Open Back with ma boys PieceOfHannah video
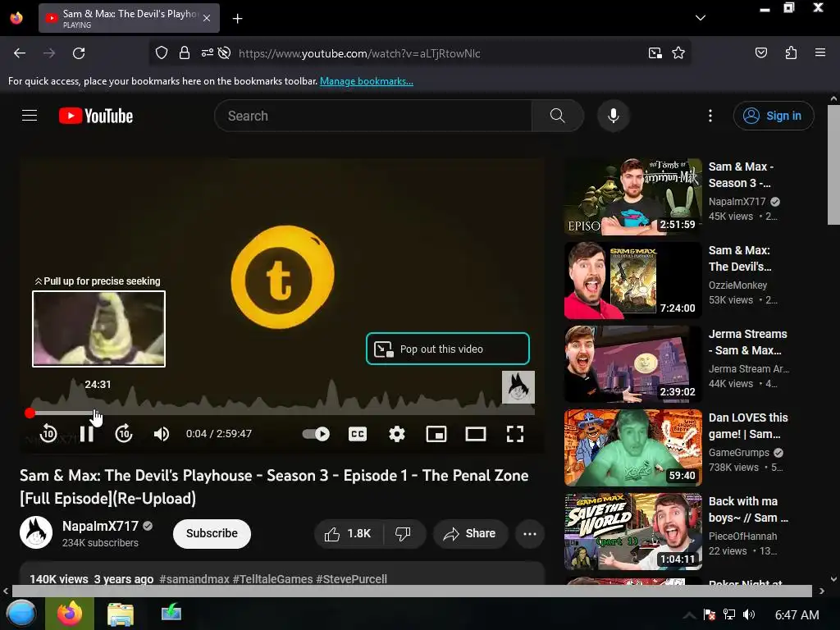This screenshot has width=840, height=630. [x=632, y=531]
